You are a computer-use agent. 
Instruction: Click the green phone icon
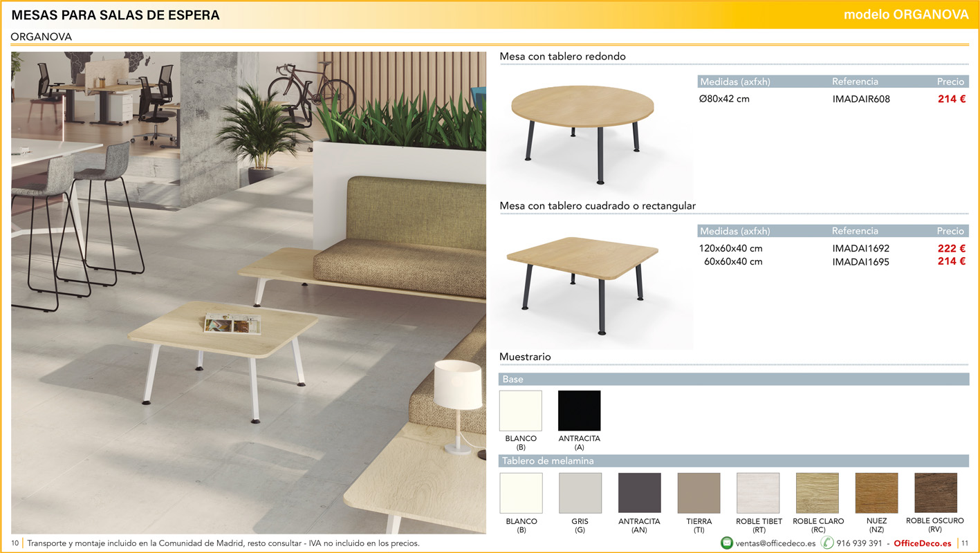[x=827, y=543]
